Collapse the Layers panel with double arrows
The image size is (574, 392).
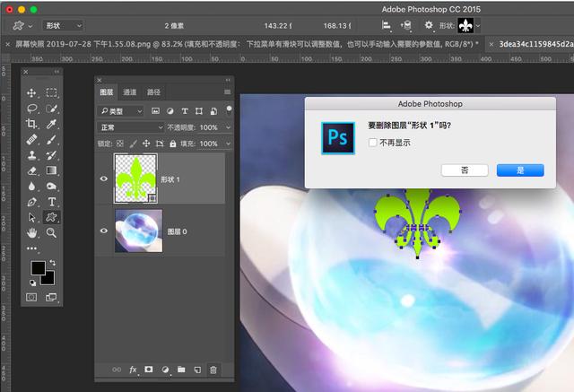click(228, 80)
